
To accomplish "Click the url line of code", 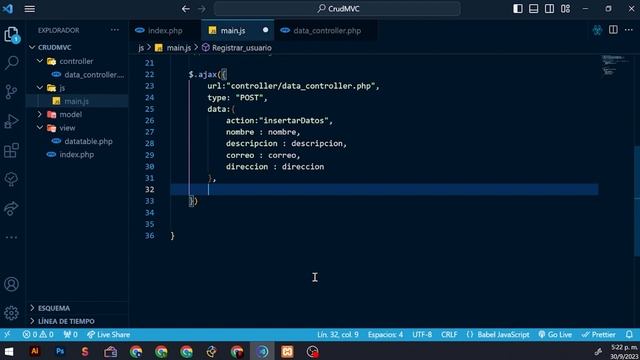I will click(x=293, y=86).
